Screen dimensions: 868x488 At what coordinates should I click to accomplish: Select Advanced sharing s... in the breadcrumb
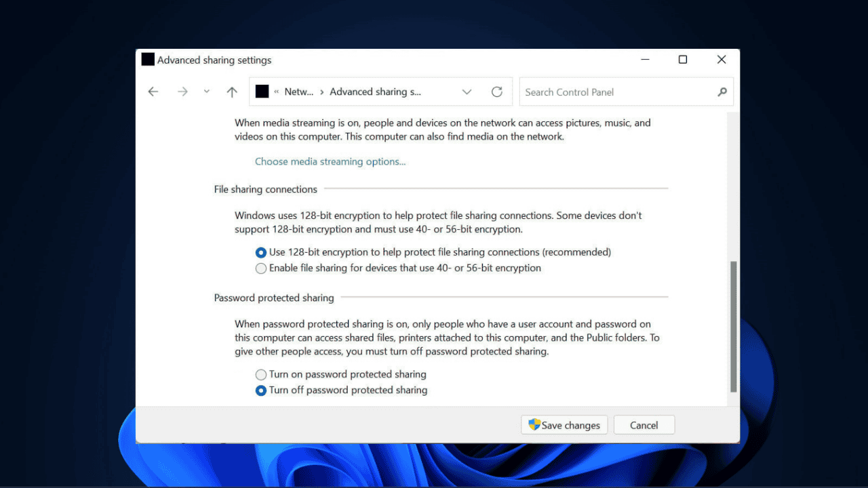(375, 91)
